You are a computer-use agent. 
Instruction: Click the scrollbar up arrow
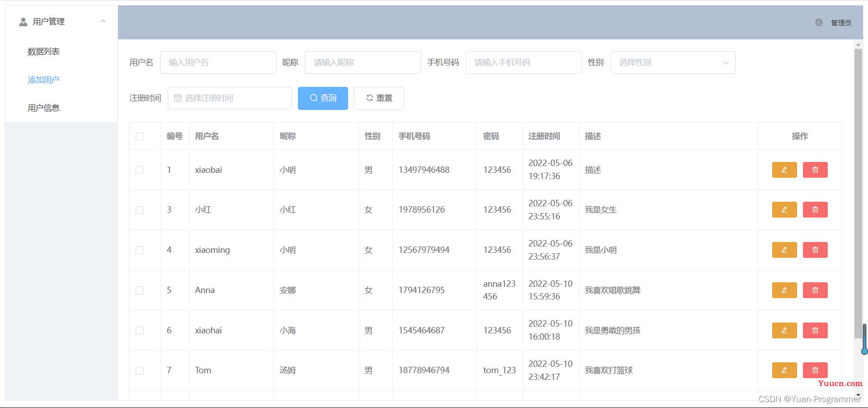point(858,44)
